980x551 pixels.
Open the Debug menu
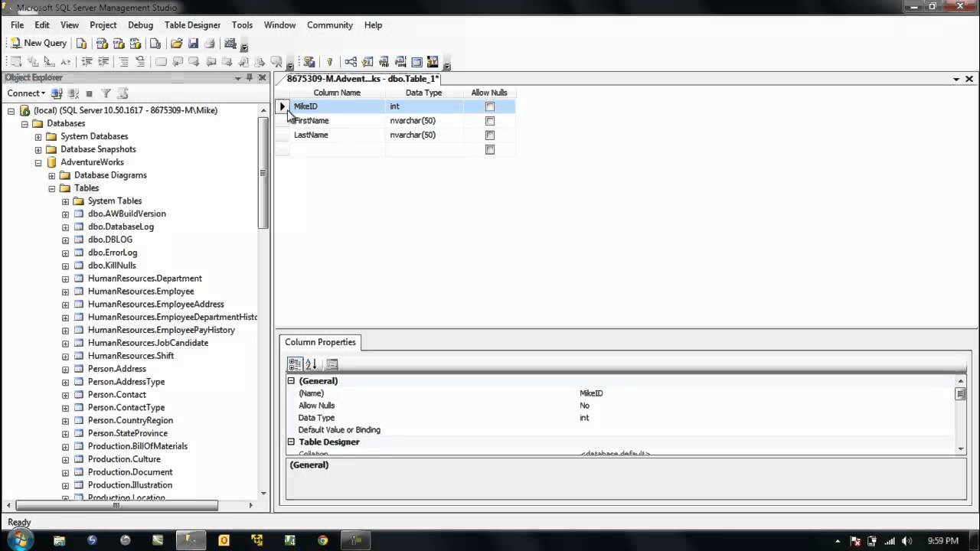click(x=140, y=25)
